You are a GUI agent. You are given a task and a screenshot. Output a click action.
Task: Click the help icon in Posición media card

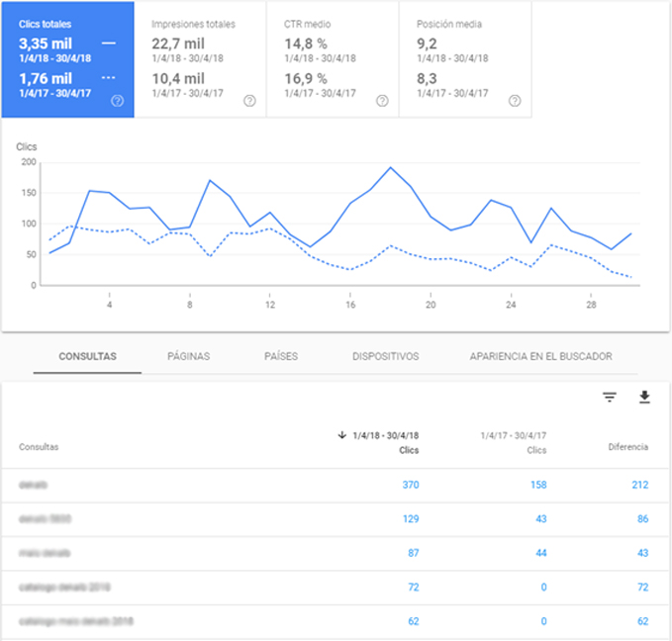click(514, 100)
